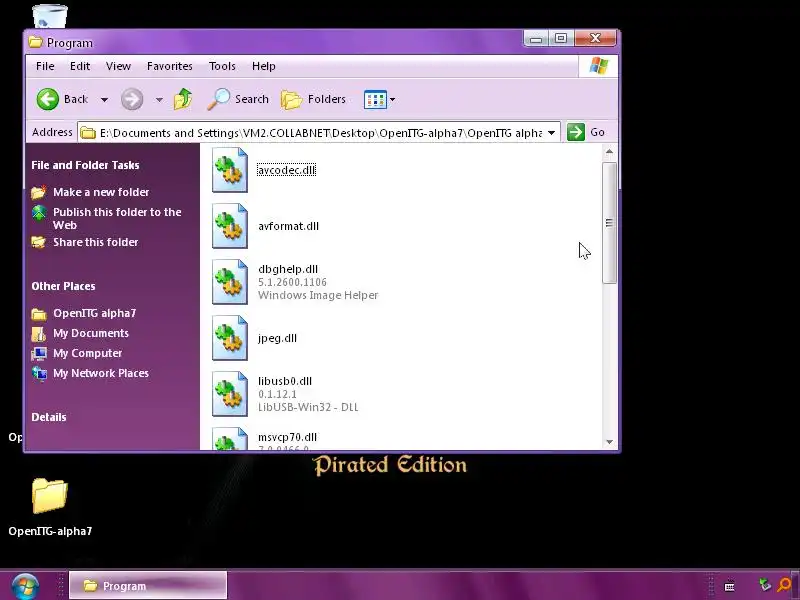
Task: Click the jpeg.dll file name
Action: pos(277,338)
